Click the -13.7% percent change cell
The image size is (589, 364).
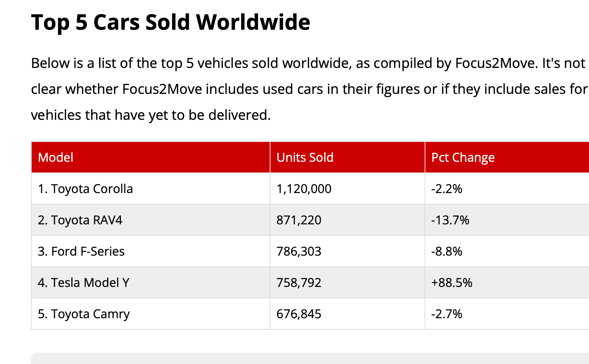click(x=450, y=220)
